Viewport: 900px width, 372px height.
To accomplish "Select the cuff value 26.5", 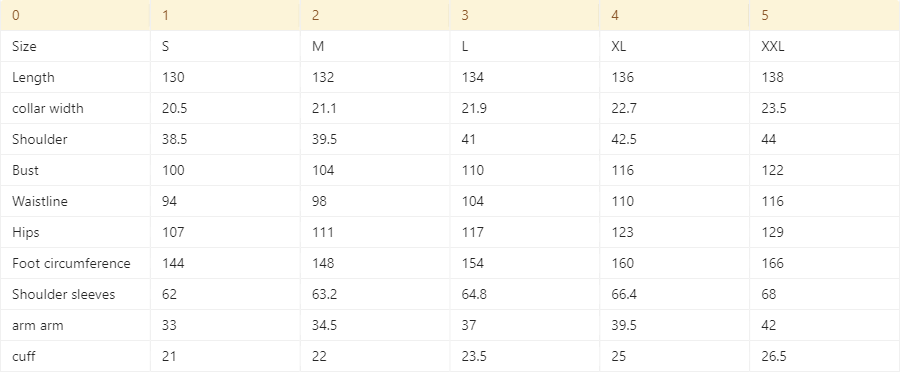I will pos(824,356).
